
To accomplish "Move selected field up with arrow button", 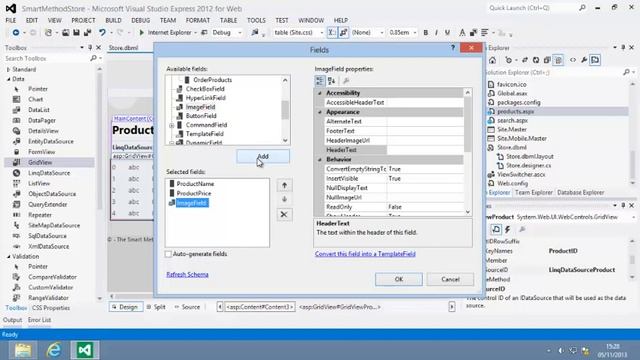I will point(284,185).
